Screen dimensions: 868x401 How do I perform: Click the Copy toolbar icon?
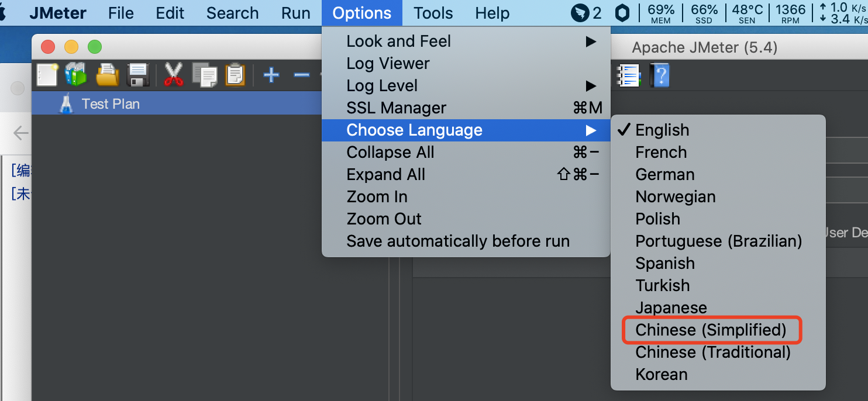click(204, 75)
